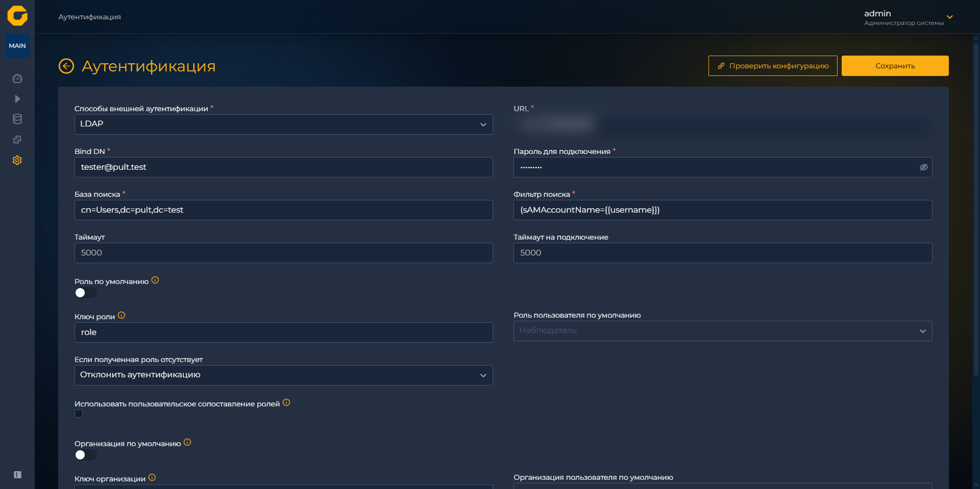
Task: Click the Таймаут на подключение field
Action: point(723,253)
